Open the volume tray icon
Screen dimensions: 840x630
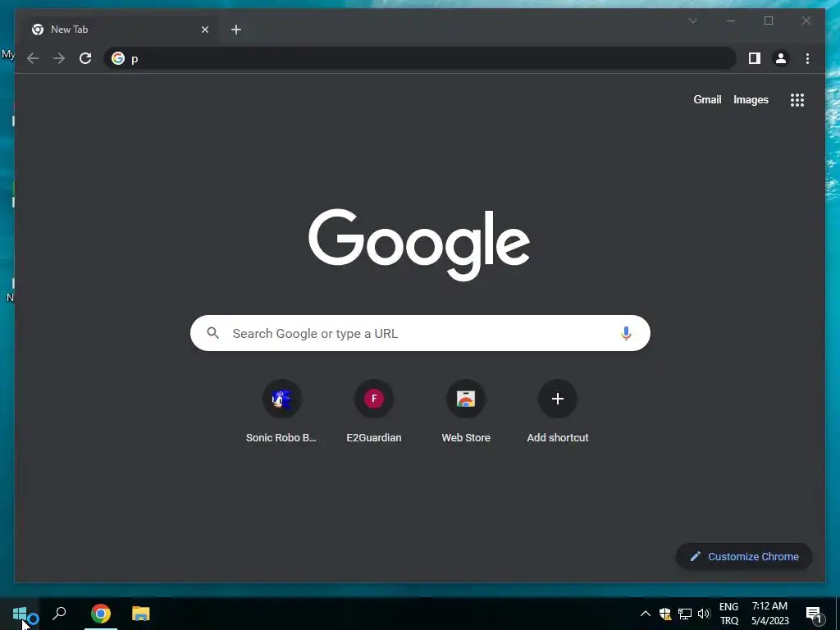703,614
